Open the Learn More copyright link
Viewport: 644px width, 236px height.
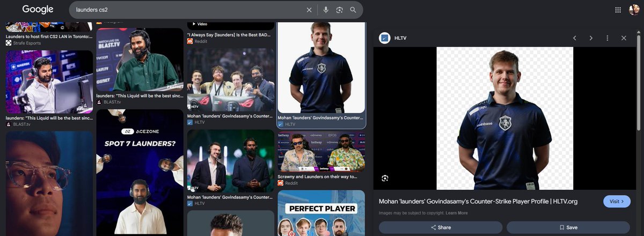(x=456, y=213)
